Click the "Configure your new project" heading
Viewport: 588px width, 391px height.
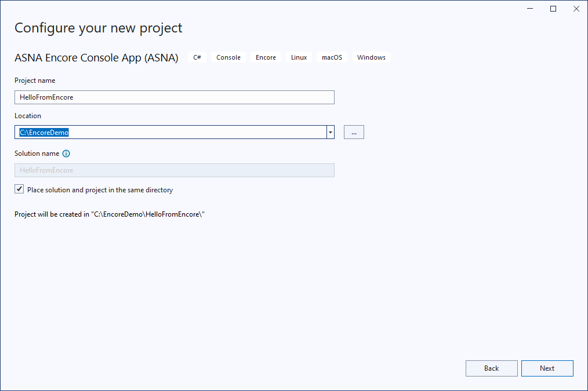[x=98, y=28]
